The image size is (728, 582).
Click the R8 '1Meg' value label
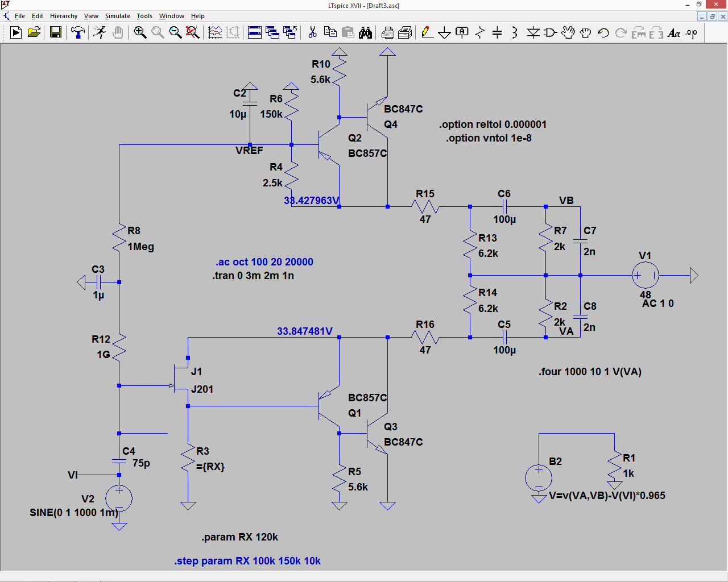(x=141, y=247)
